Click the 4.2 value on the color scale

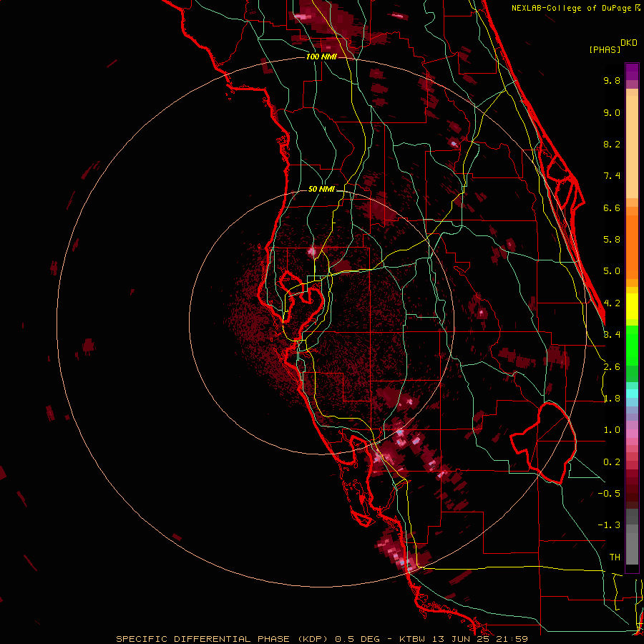tap(612, 303)
